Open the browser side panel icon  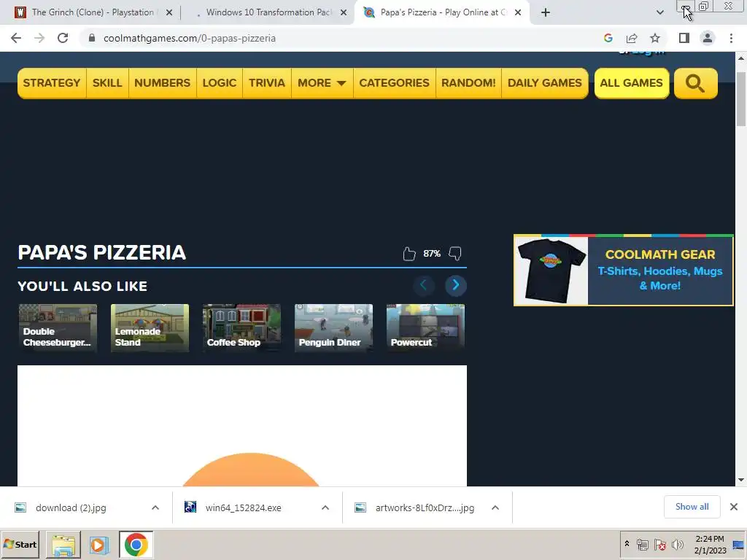pyautogui.click(x=684, y=38)
